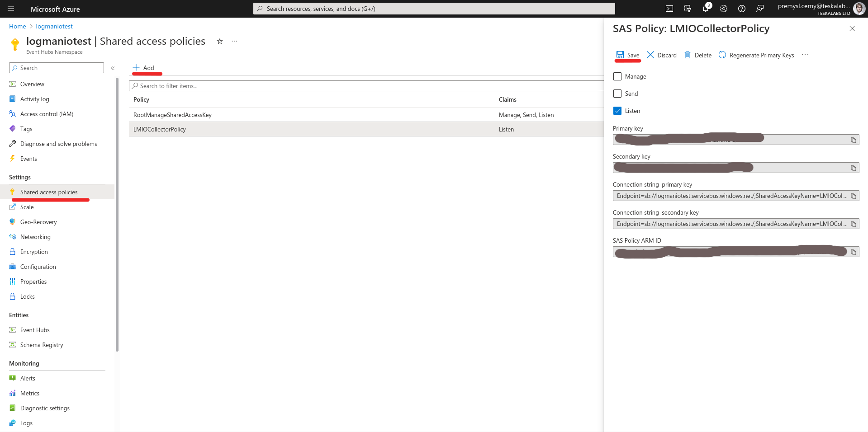Focus the left menu Search box

(x=57, y=68)
